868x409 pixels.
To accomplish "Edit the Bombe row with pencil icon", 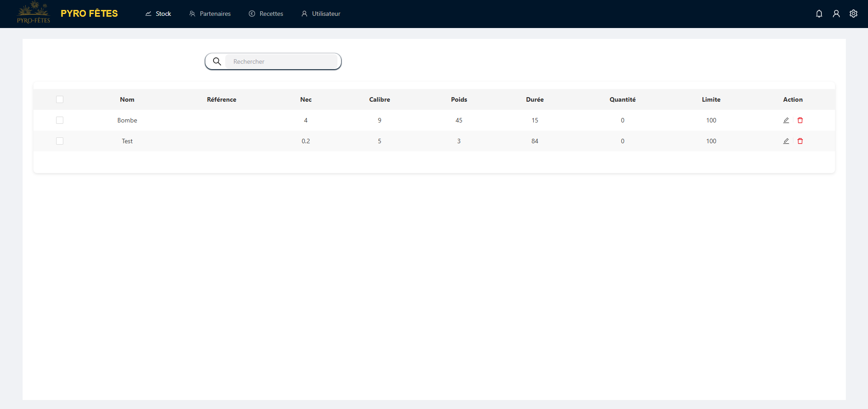I will [x=786, y=120].
